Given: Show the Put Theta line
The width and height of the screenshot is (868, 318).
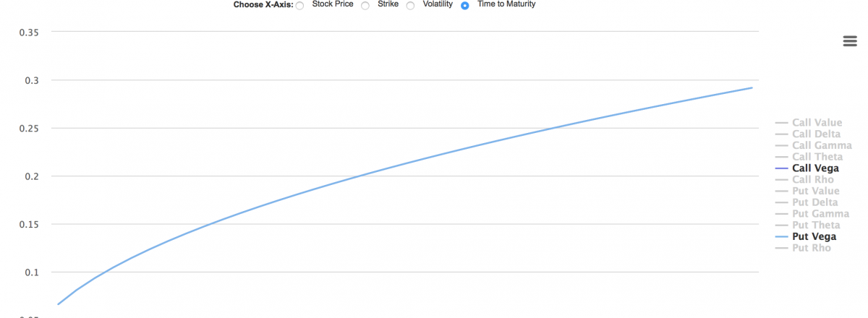Looking at the screenshot, I should [816, 225].
